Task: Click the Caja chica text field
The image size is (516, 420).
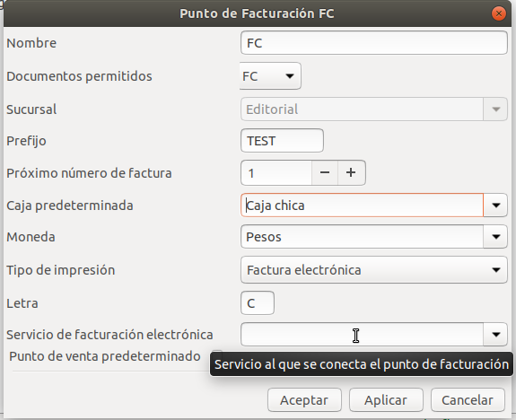Action: click(x=362, y=205)
